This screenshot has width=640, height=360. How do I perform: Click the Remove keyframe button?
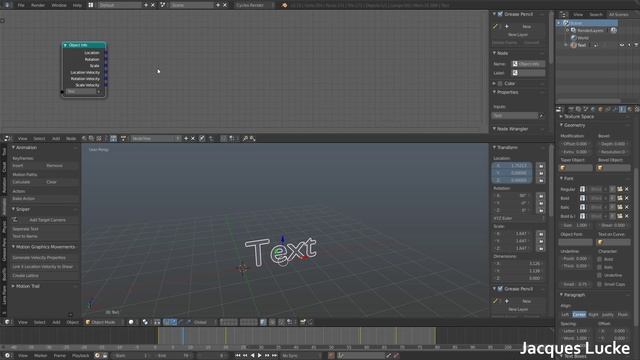click(61, 166)
